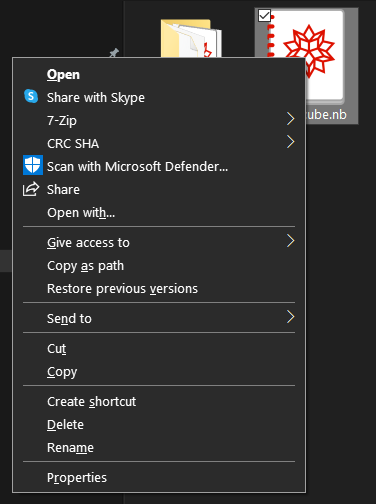The width and height of the screenshot is (376, 504).
Task: Click the file name ending in ube.nb
Action: pyautogui.click(x=326, y=115)
